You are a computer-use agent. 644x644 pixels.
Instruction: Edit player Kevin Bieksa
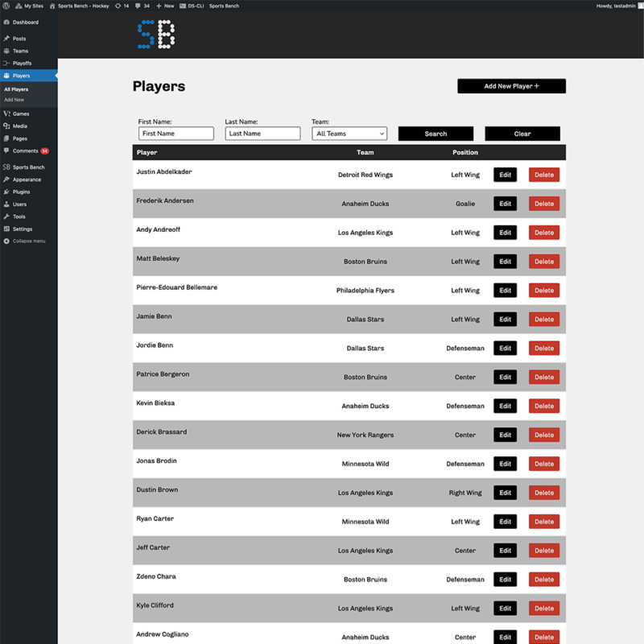coord(506,406)
